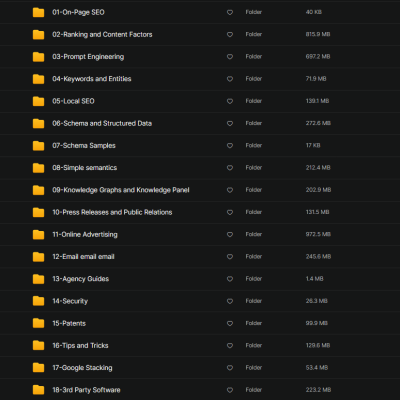Select the 16-Tips and Tricks name
400x400 pixels.
(80, 346)
